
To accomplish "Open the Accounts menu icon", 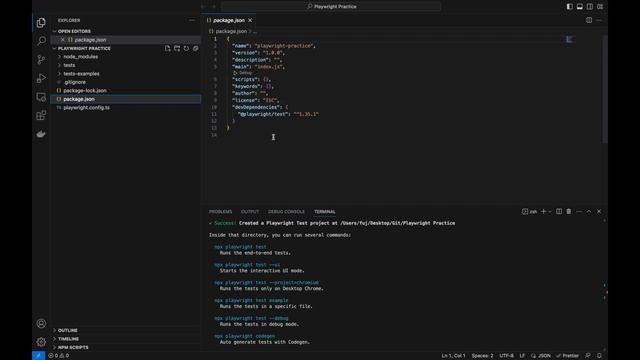I will click(x=41, y=323).
